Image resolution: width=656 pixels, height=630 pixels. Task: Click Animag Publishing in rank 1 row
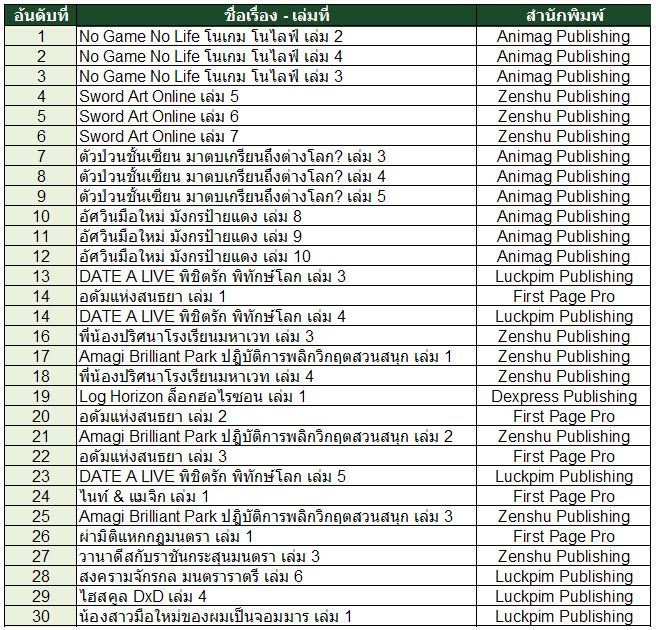click(x=564, y=36)
